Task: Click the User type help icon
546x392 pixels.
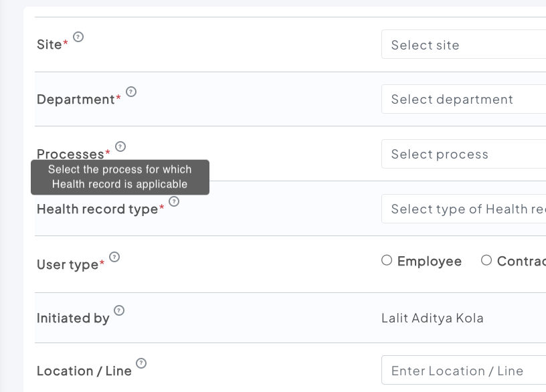Action: tap(114, 256)
